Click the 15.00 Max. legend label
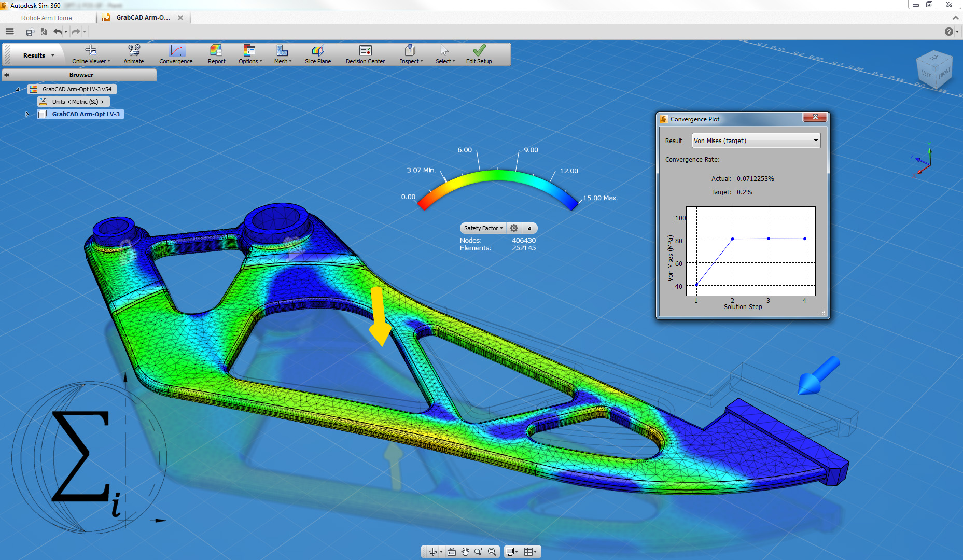 click(x=601, y=198)
